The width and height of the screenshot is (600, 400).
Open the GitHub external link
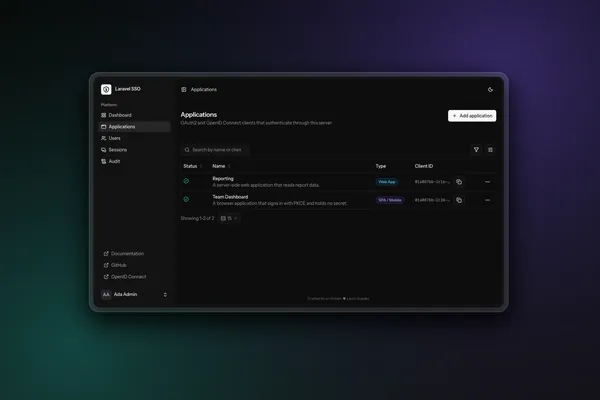(x=115, y=265)
